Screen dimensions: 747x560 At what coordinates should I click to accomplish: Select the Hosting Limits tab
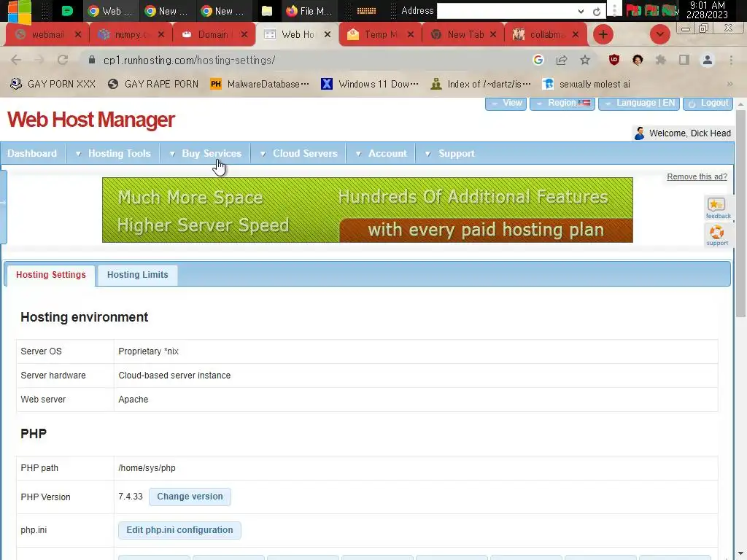point(138,275)
